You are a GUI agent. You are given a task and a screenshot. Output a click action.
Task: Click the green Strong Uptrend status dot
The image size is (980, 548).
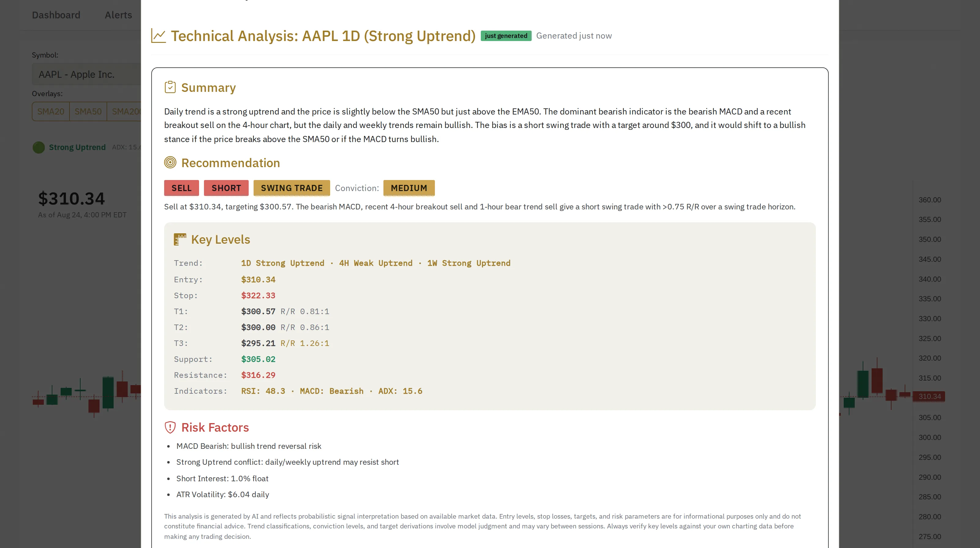tap(39, 148)
